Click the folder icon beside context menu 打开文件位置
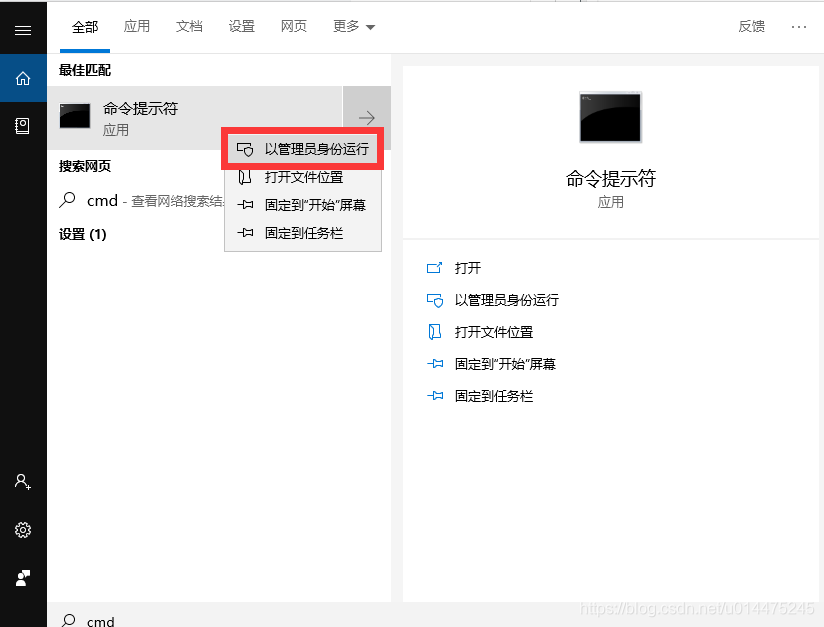 (x=245, y=177)
